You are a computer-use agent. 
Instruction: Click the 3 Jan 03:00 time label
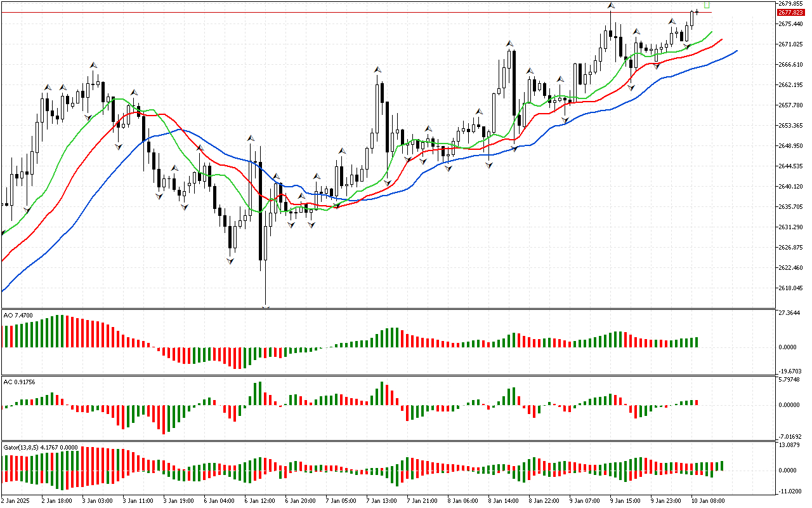tap(98, 500)
